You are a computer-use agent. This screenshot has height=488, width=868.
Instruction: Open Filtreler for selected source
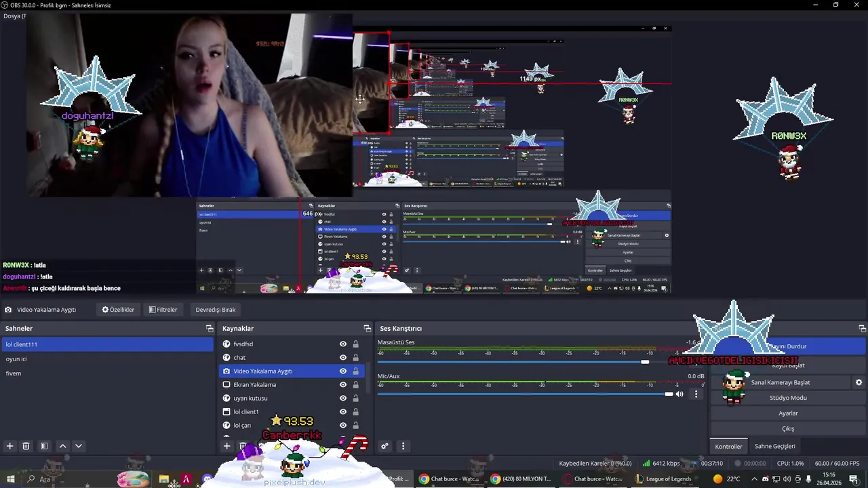click(163, 310)
